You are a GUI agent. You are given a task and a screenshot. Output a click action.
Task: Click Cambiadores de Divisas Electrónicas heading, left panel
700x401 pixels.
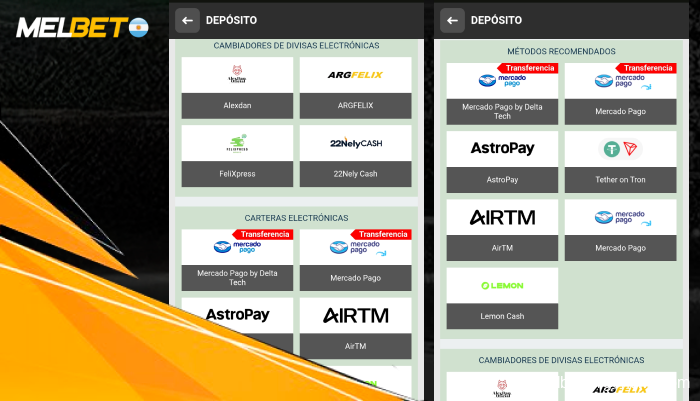pos(296,46)
